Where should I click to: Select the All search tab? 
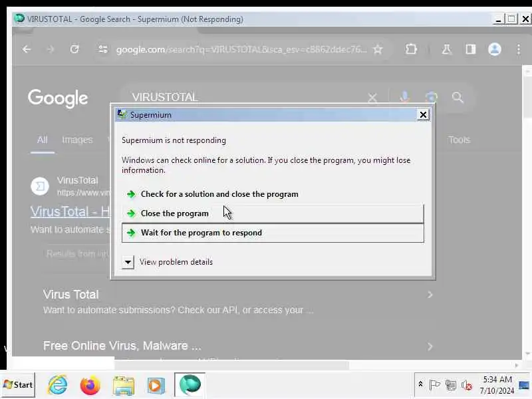[x=43, y=140]
